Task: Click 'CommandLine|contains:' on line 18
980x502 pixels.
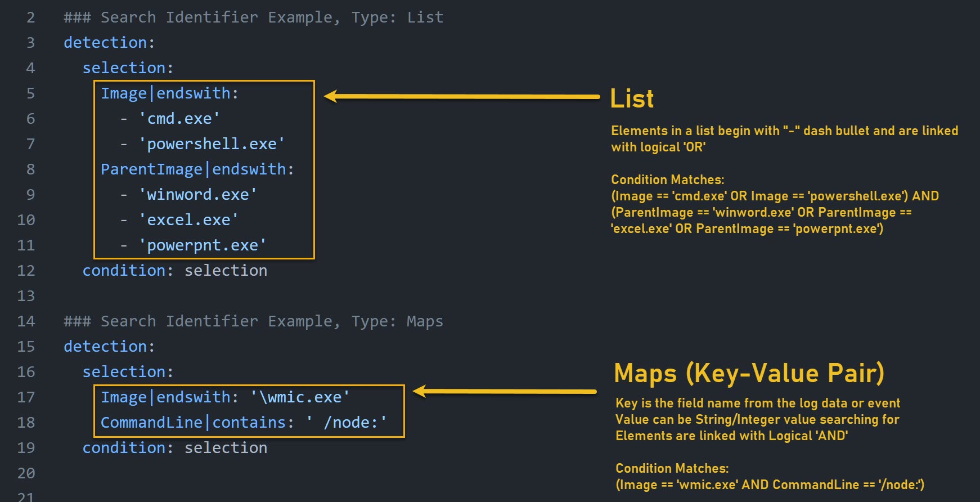Action: click(197, 423)
